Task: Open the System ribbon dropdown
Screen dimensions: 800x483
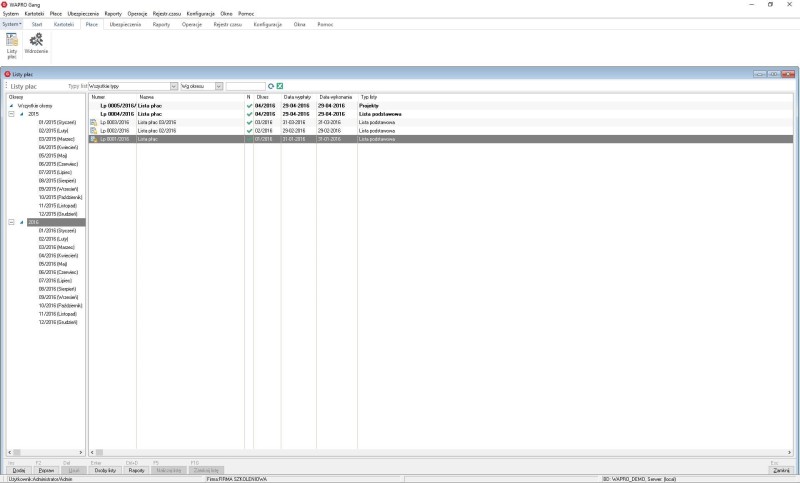Action: [12, 23]
